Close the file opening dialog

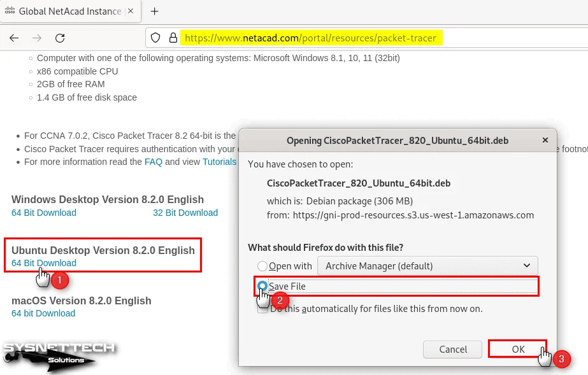(x=544, y=140)
